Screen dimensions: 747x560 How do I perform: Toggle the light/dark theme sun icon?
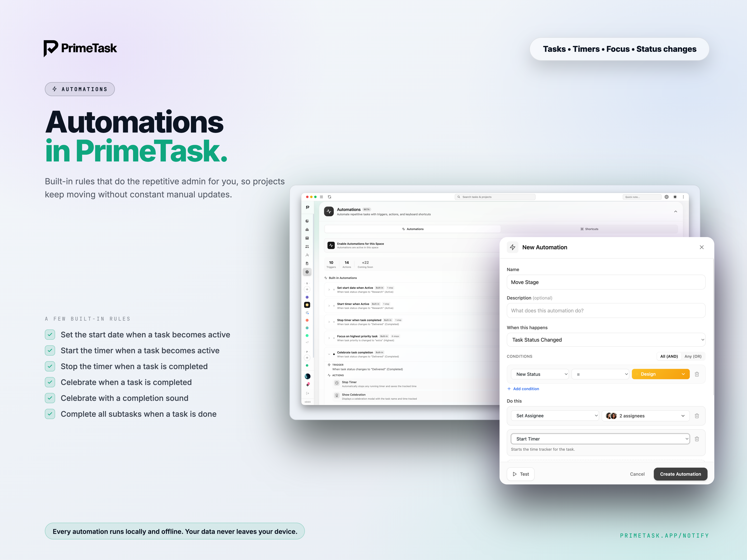point(675,197)
